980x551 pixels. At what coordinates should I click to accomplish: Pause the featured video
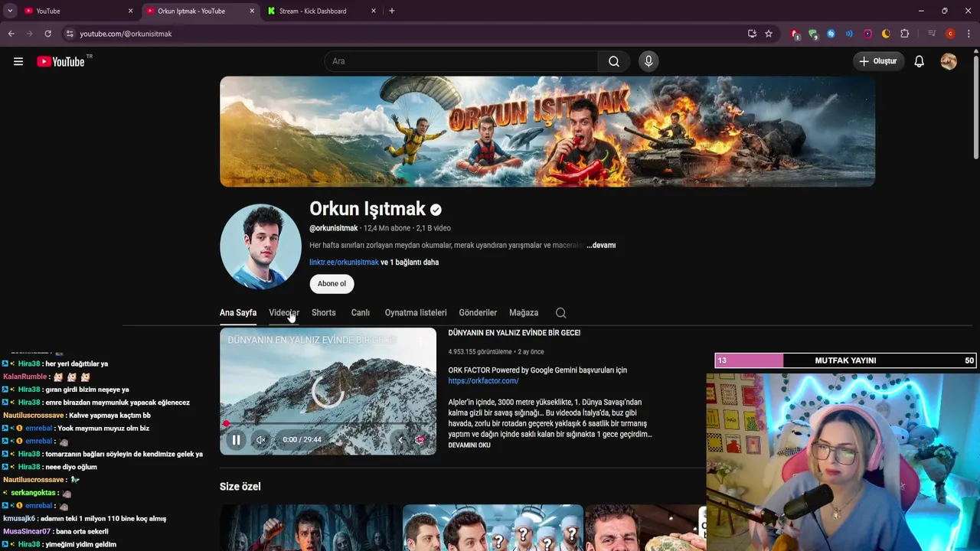point(236,439)
